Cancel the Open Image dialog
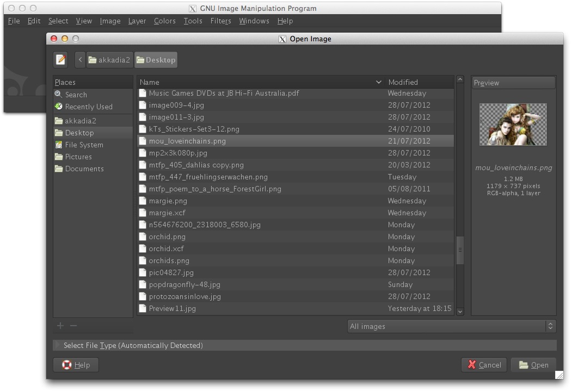This screenshot has width=572, height=392. [x=484, y=365]
